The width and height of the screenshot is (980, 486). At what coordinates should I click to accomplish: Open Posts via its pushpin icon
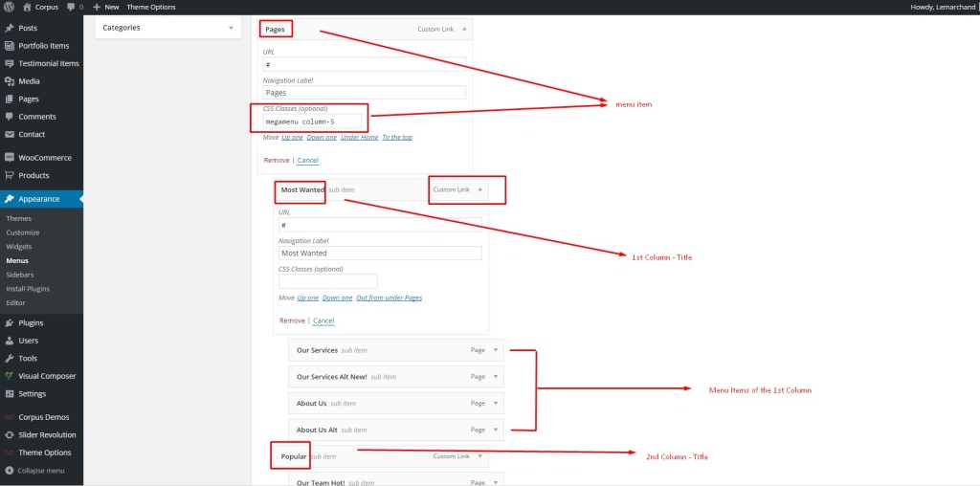coord(9,28)
